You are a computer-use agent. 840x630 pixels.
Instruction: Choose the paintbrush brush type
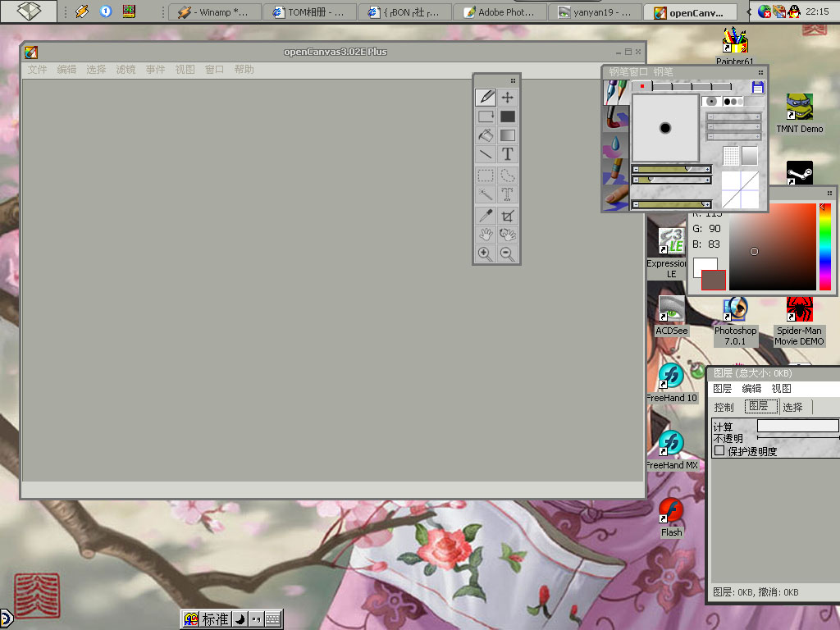[616, 118]
